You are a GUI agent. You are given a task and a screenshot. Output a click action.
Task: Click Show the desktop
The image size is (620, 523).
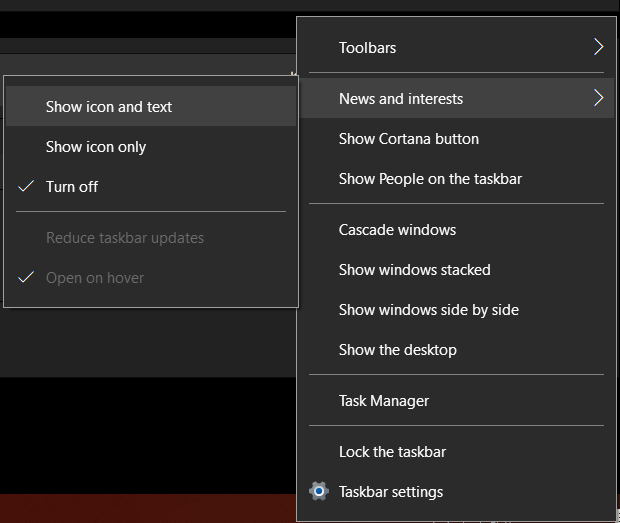tap(397, 350)
